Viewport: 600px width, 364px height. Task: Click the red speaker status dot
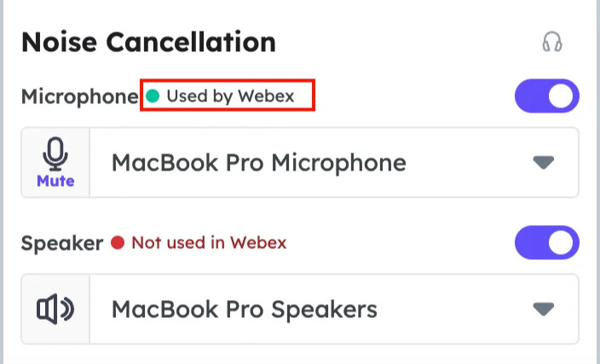click(x=118, y=243)
